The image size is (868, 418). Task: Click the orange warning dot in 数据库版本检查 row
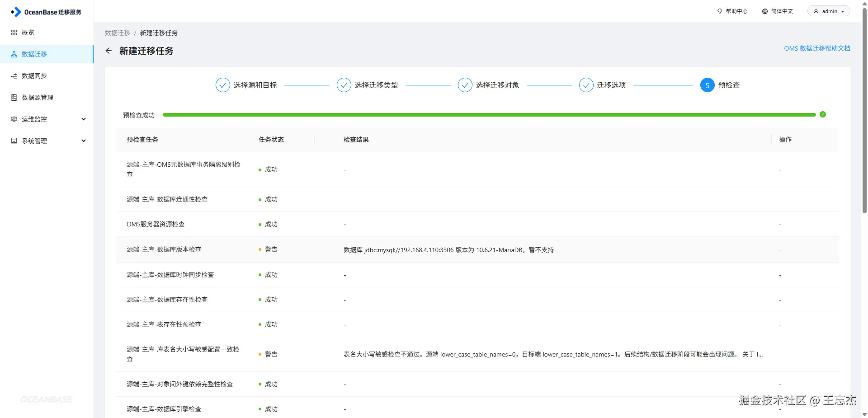(x=260, y=249)
